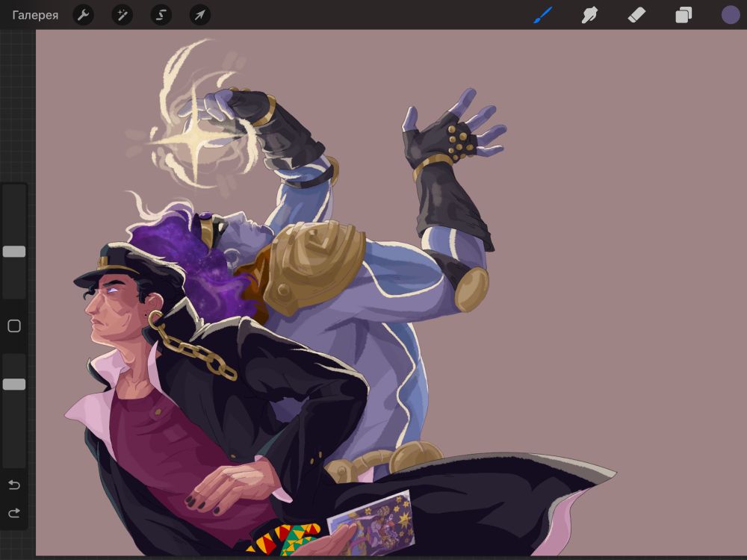Open the active color picker swatch
This screenshot has height=560, width=747.
tap(731, 15)
